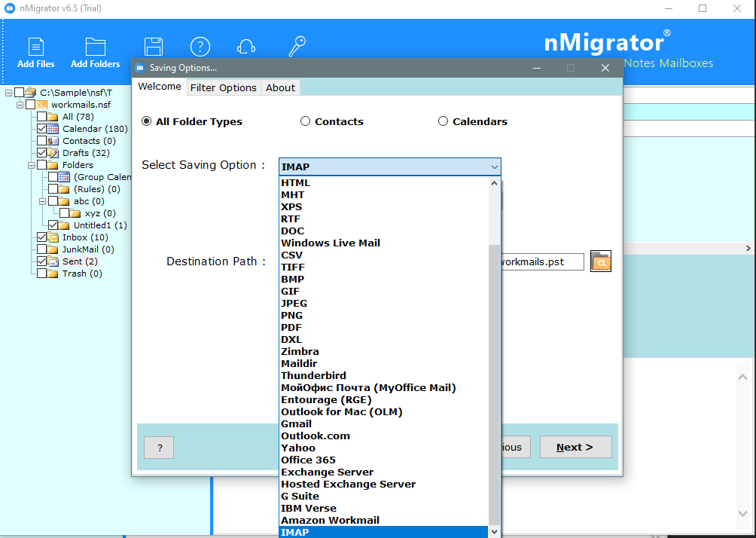Select the Calendars radio button
The height and width of the screenshot is (538, 756).
click(x=443, y=121)
